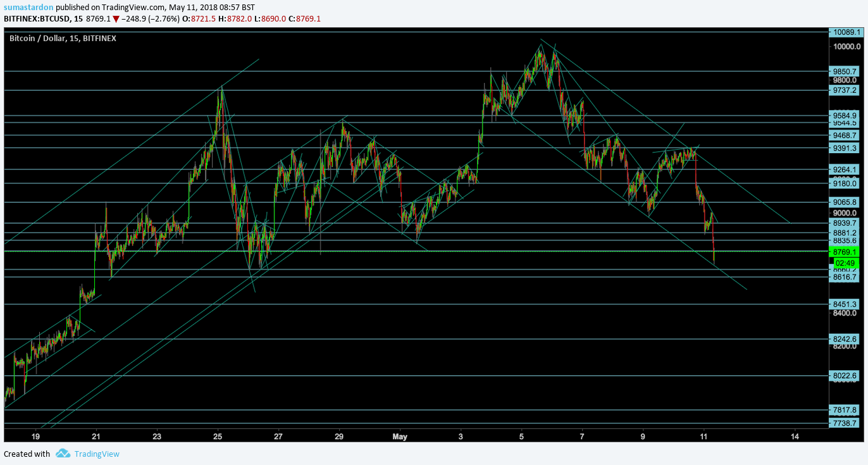Click the 9737.2 price level label

[845, 90]
